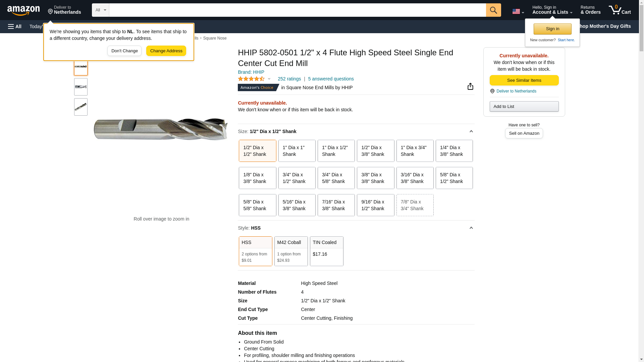Collapse the Size options section
The width and height of the screenshot is (644, 362).
point(471,131)
